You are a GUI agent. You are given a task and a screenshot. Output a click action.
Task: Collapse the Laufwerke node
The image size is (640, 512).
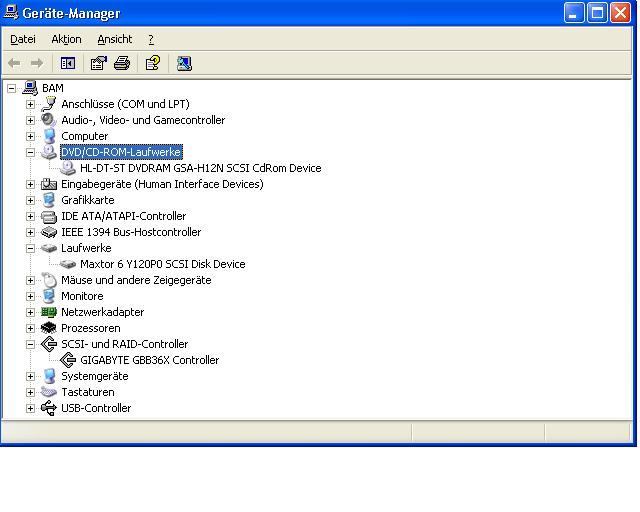click(30, 248)
